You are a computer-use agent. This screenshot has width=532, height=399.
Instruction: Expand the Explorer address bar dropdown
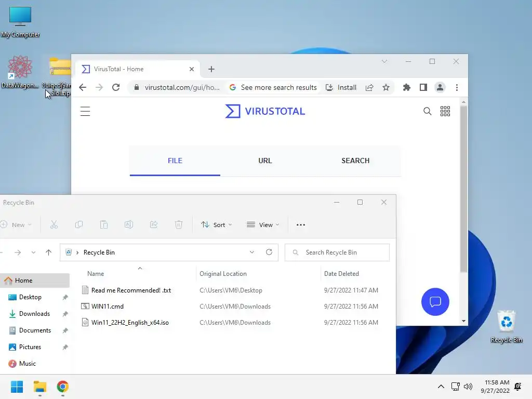[252, 252]
